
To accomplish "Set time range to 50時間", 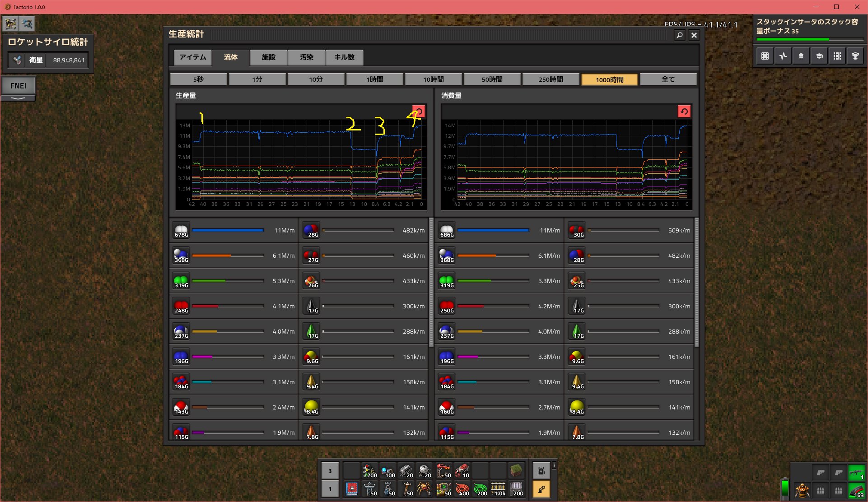I will [492, 79].
